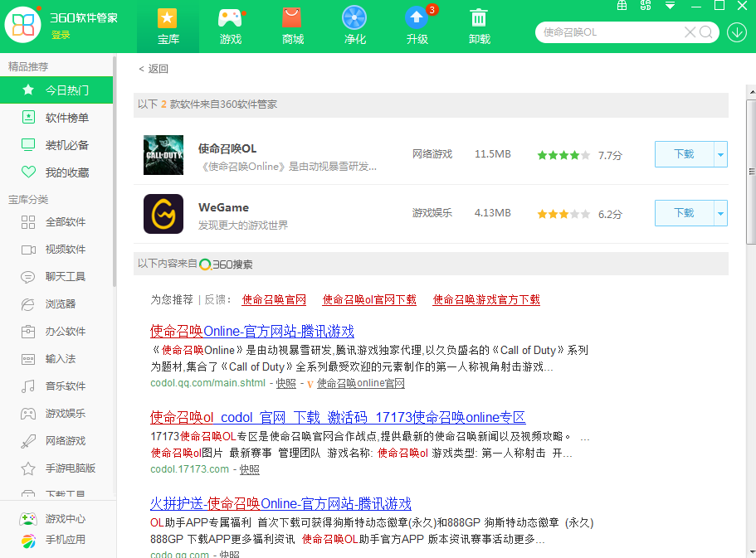Expand download options arrow for 使命召唤OL
Screen dimensions: 756x558
tap(720, 154)
